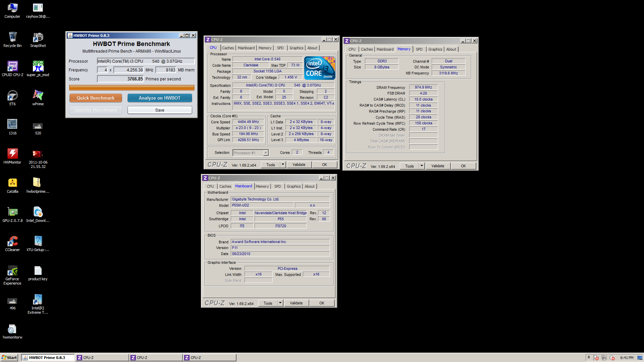This screenshot has height=362, width=644.
Task: Click the Southbridge value P55
Action: tap(280, 219)
